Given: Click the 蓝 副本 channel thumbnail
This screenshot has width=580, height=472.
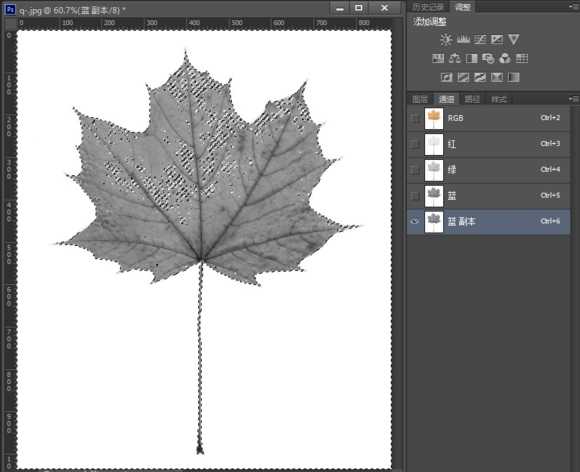Looking at the screenshot, I should pos(434,222).
